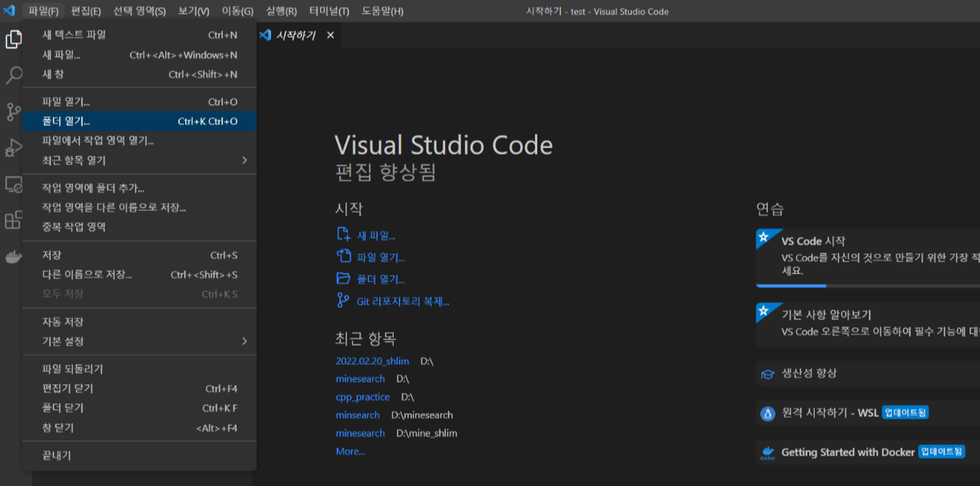Viewport: 980px width, 486px height.
Task: Open the Explorer view in activity bar
Action: (14, 39)
